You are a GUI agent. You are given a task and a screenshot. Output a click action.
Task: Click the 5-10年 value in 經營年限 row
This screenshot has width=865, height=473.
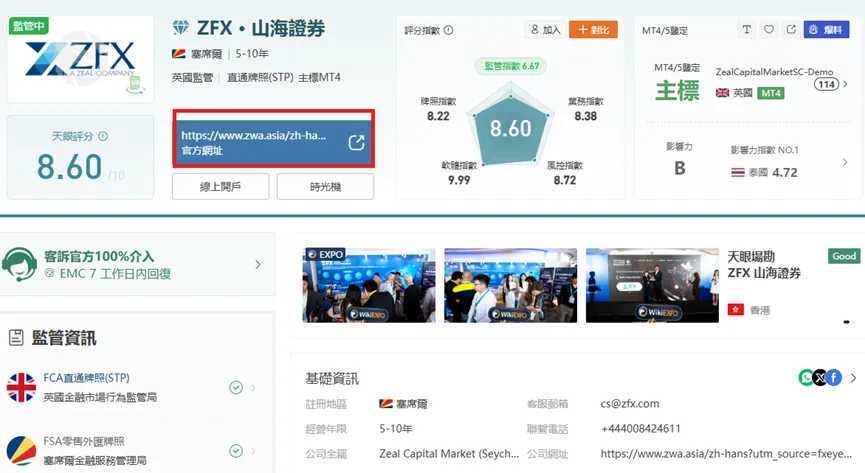point(396,429)
